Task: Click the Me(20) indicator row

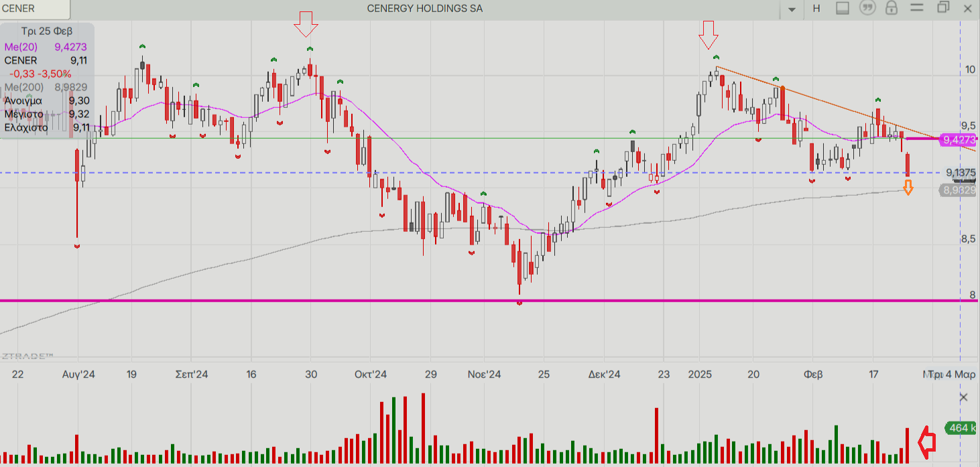Action: [46, 47]
